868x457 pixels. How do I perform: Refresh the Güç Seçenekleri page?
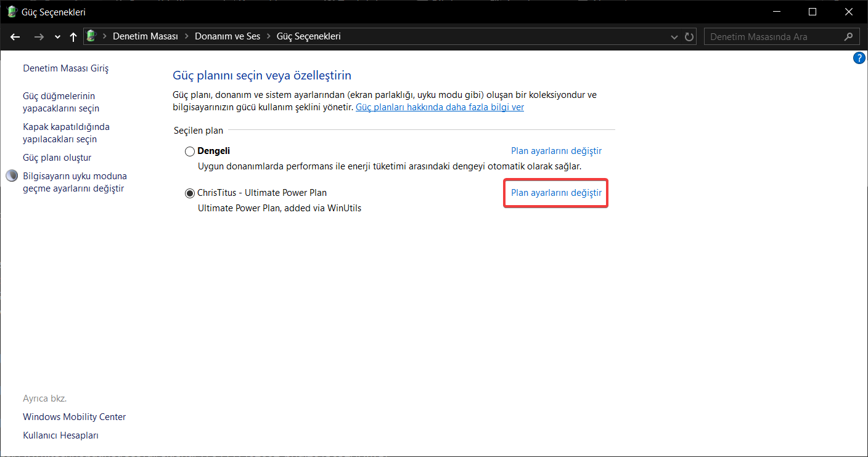[x=690, y=37]
